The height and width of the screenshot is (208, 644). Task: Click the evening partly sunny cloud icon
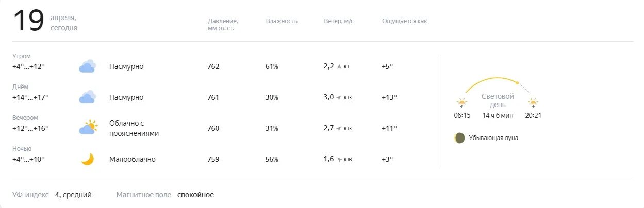coord(88,128)
